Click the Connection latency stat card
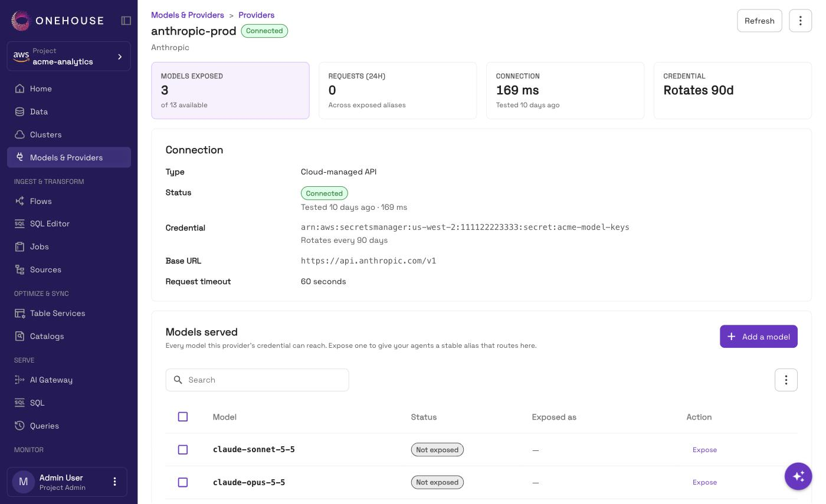Screen dimensions: 826x504 (x=565, y=91)
